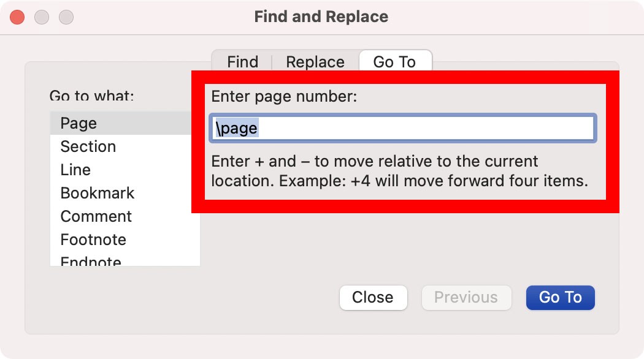
Task: Click the Find and Replace title bar text
Action: coord(321,17)
